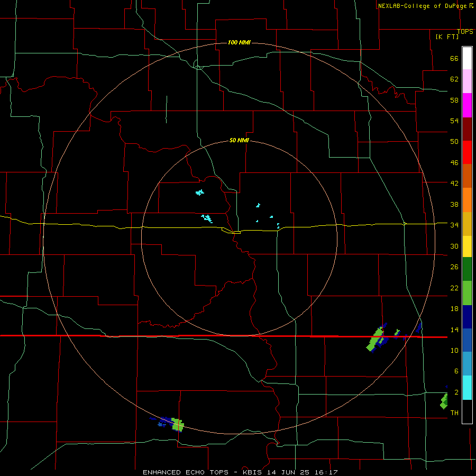
Task: Click the navy legend swatch near 14
Action: 467,317
